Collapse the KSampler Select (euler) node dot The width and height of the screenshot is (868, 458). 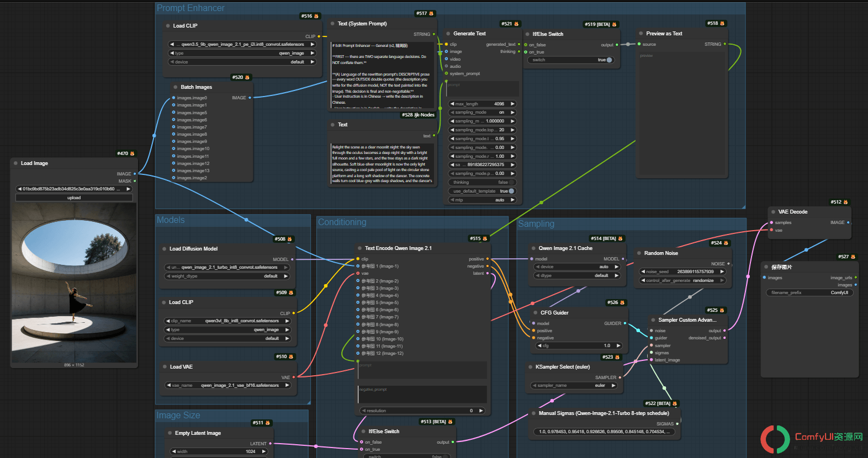pyautogui.click(x=530, y=367)
